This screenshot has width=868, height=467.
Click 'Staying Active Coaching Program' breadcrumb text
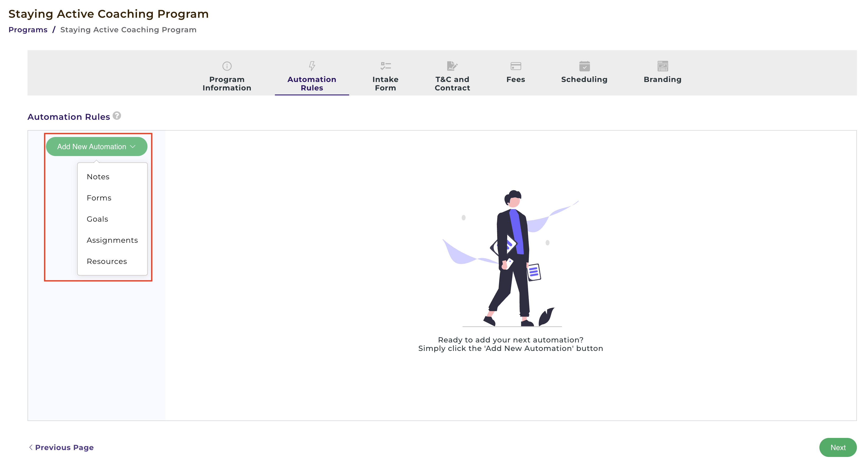[128, 30]
